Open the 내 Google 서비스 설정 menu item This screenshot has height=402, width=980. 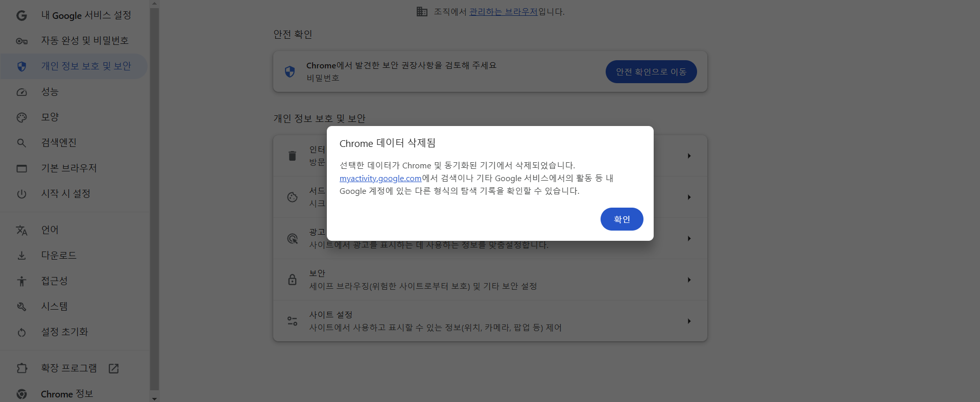[x=74, y=15]
